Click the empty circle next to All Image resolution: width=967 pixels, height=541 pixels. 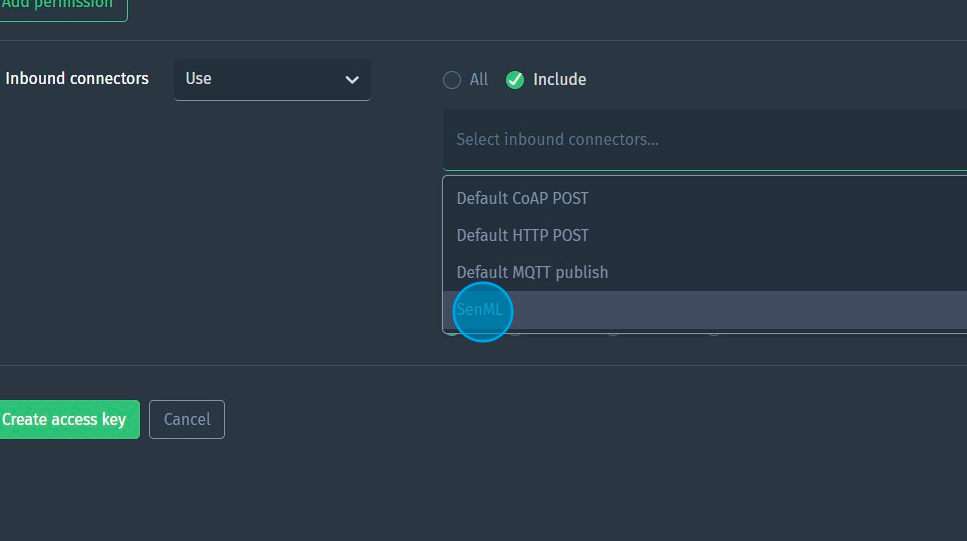[x=452, y=80]
